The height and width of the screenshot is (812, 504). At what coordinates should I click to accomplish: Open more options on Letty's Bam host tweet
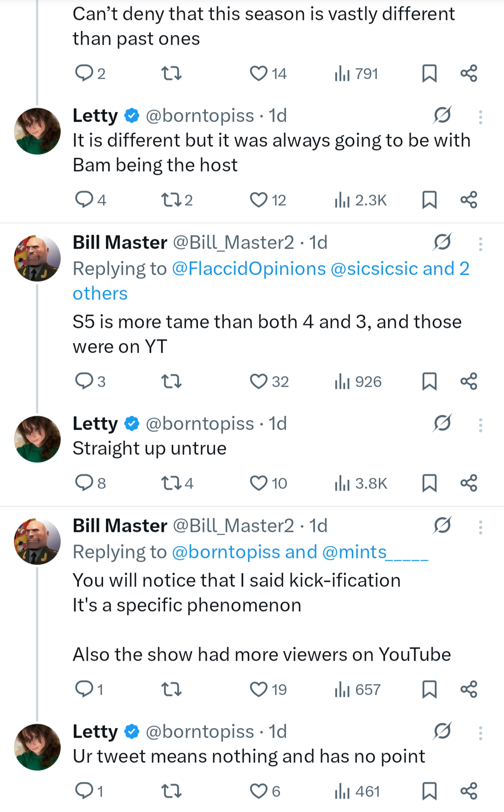click(480, 117)
